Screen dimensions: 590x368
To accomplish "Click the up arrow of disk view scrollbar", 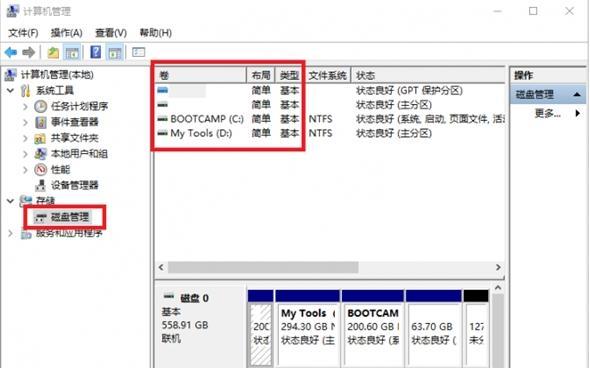I will click(x=498, y=288).
